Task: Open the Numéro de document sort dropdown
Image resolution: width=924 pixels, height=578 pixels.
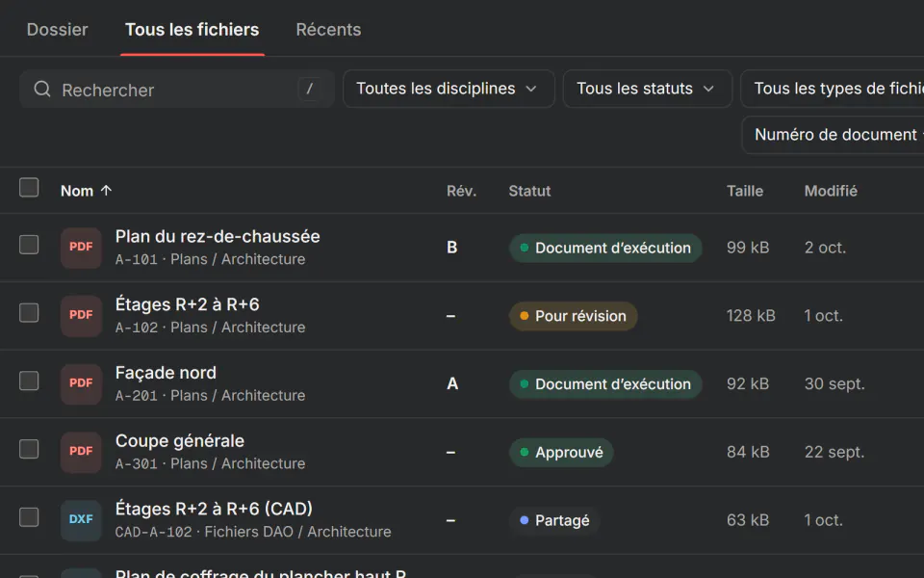Action: (833, 135)
